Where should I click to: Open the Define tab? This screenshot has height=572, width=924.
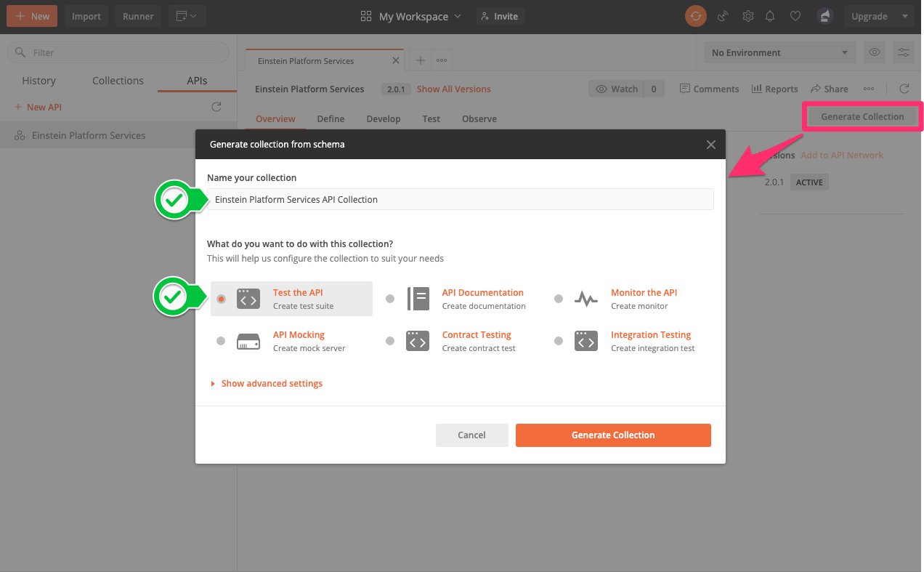point(331,118)
